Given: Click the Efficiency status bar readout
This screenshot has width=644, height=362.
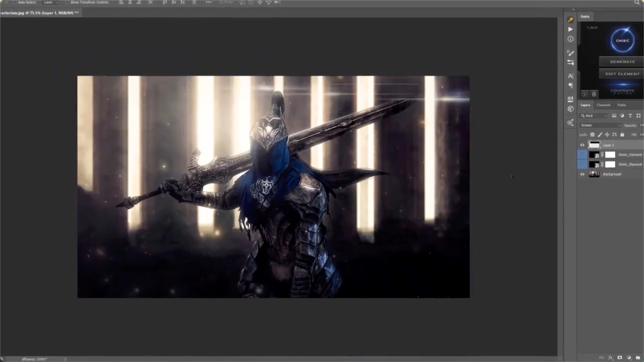Looking at the screenshot, I should (x=35, y=359).
